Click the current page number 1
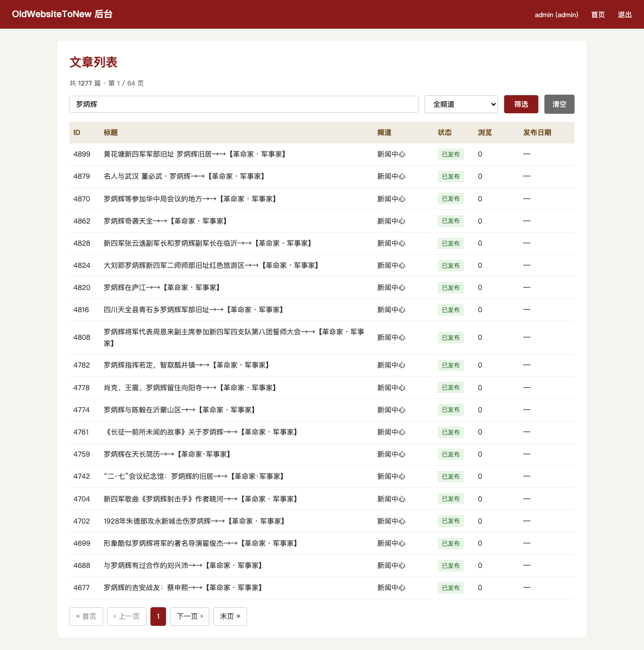The height and width of the screenshot is (650, 644). 158,616
